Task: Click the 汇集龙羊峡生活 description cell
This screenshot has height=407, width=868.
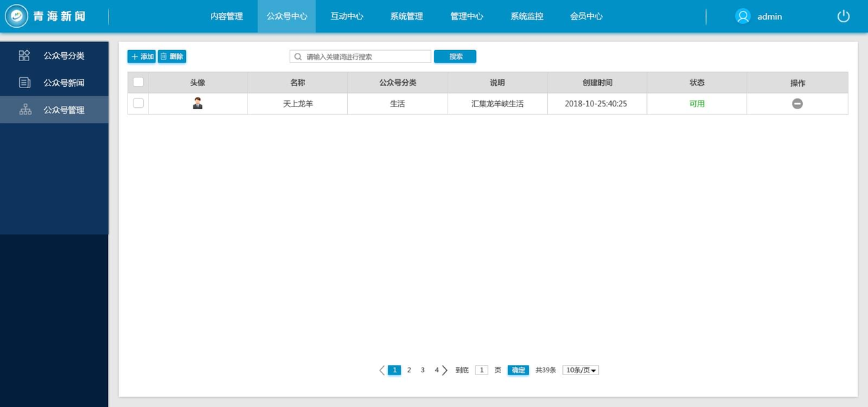Action: 498,104
